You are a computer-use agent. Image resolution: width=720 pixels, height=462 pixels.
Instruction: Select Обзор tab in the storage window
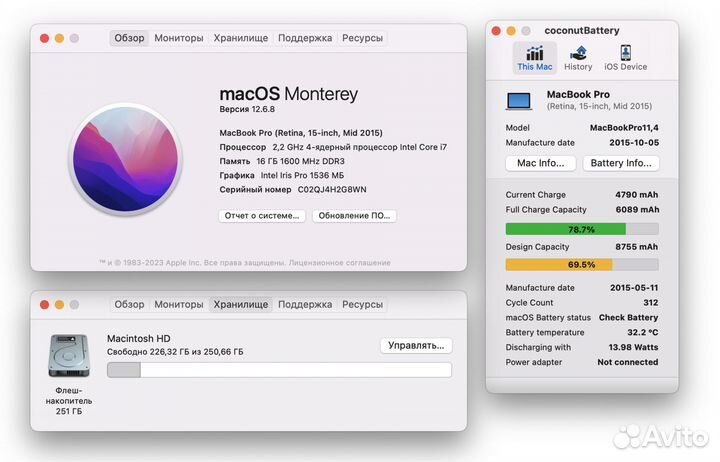pos(129,304)
